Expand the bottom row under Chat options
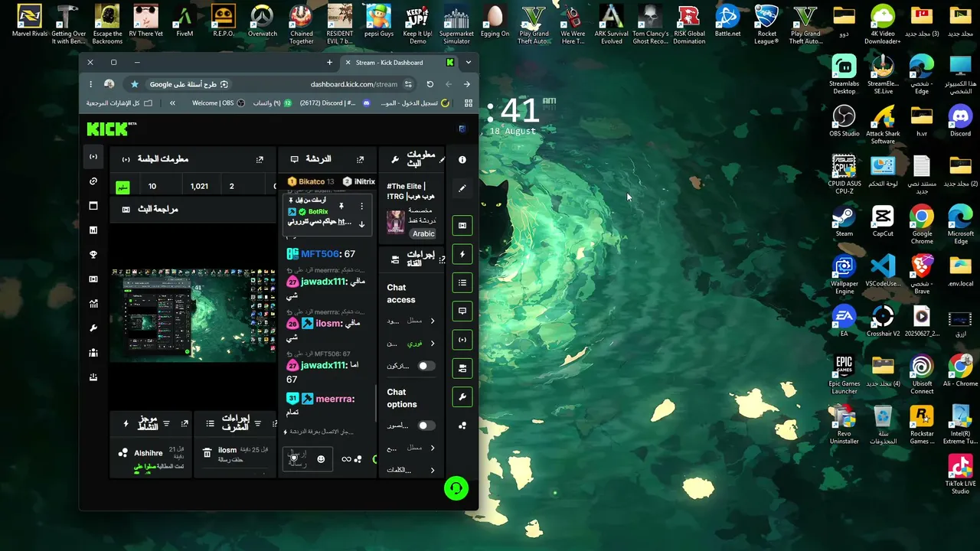This screenshot has width=980, height=551. [x=412, y=470]
